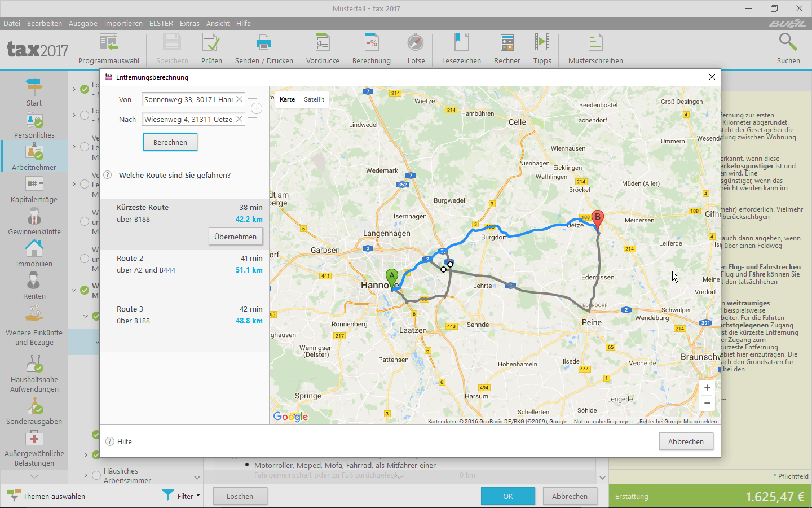Open Kapitalerträge in the sidebar

pos(34,190)
